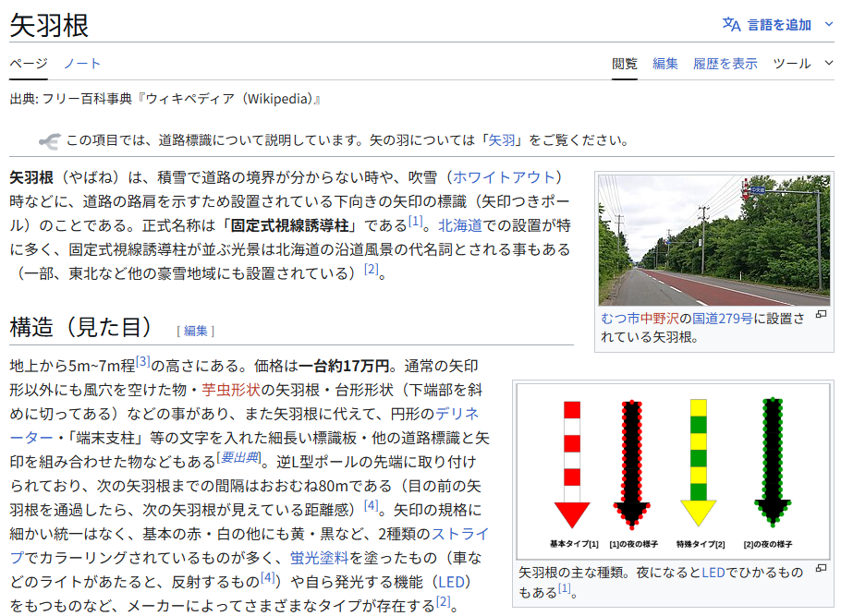Click the 矢羽 disambiguation link
The height and width of the screenshot is (616, 841).
tap(502, 140)
